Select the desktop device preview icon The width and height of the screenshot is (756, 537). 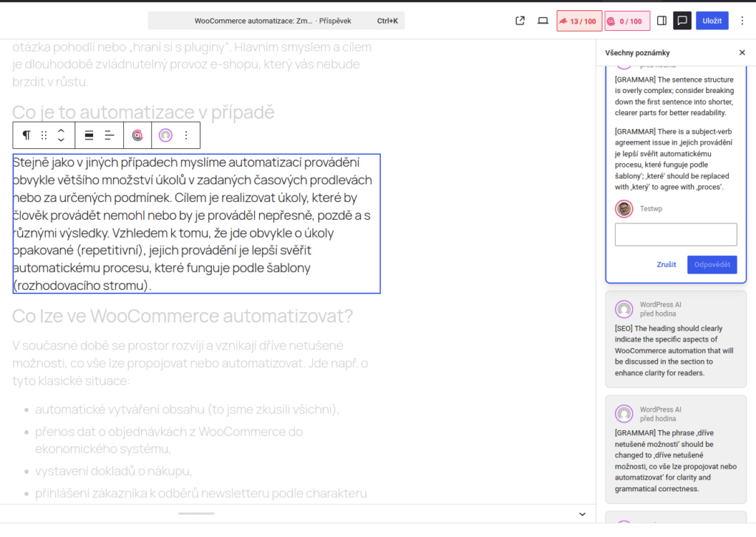(543, 21)
